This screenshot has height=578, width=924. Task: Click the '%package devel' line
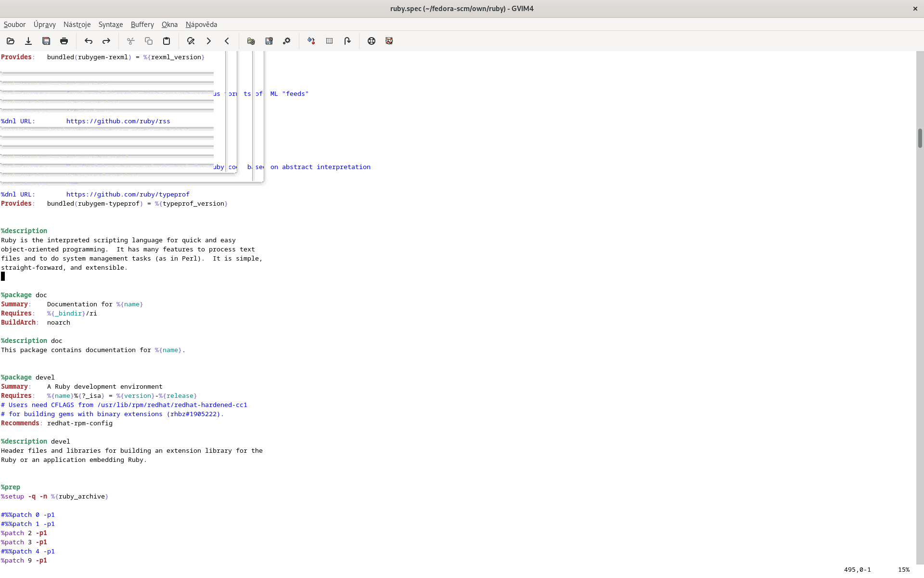click(x=28, y=378)
